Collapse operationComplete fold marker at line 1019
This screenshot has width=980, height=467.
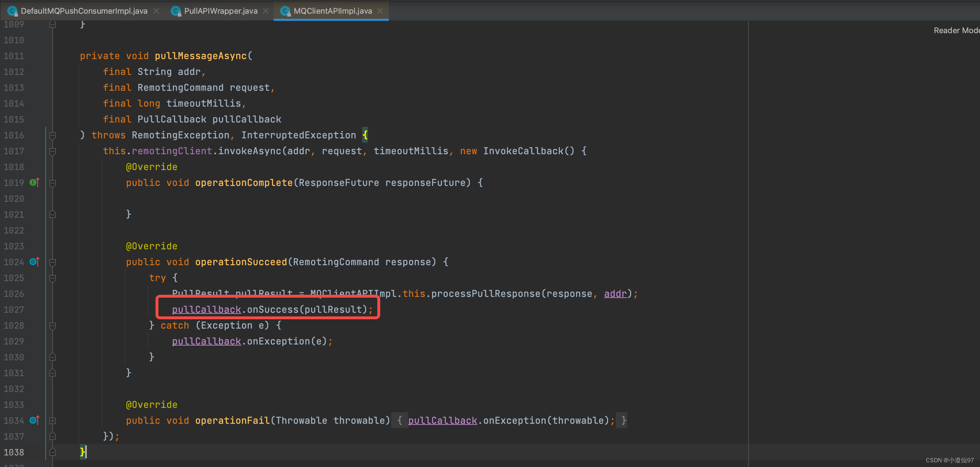(x=53, y=183)
